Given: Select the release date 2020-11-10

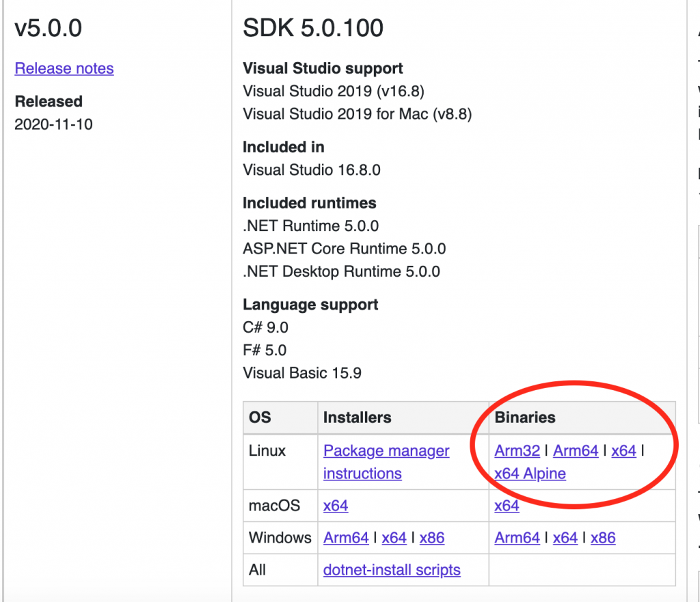Looking at the screenshot, I should pyautogui.click(x=53, y=124).
